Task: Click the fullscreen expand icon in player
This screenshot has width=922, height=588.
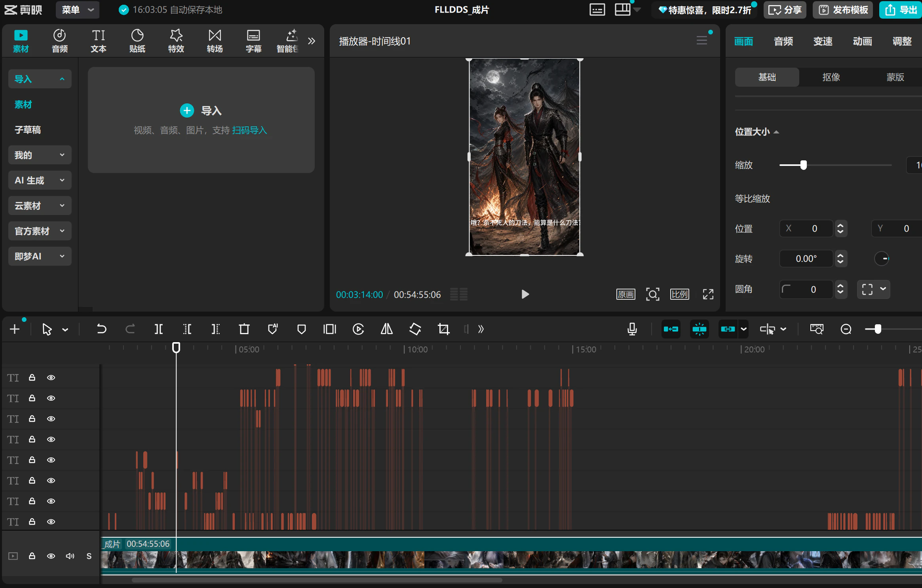Action: click(708, 294)
